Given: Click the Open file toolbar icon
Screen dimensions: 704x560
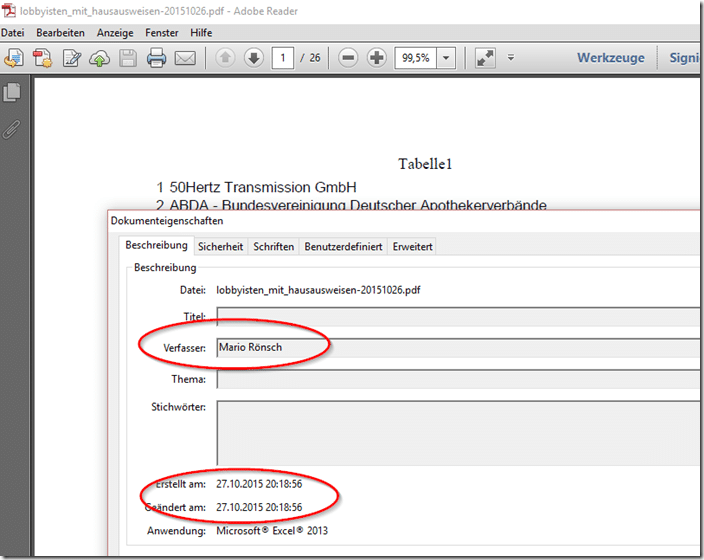Looking at the screenshot, I should pos(14,58).
